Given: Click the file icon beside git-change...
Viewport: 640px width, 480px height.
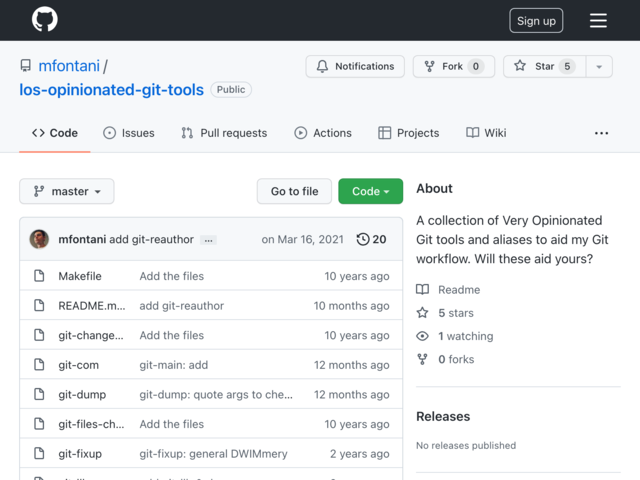Looking at the screenshot, I should click(39, 335).
